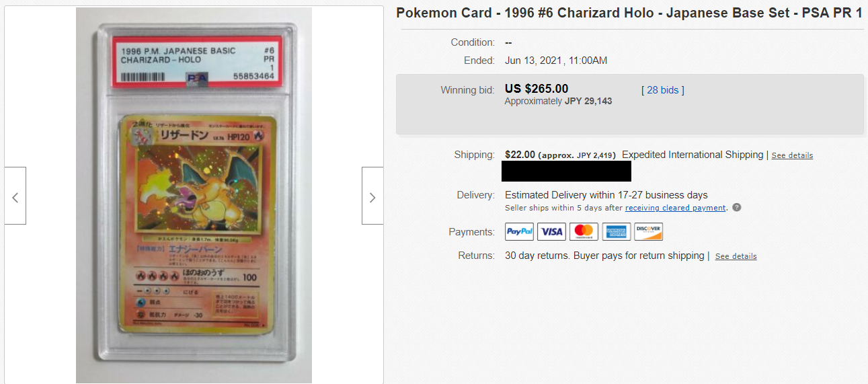Screen dimensions: 868x384
Task: Click the Mastercard payment icon
Action: click(x=584, y=232)
